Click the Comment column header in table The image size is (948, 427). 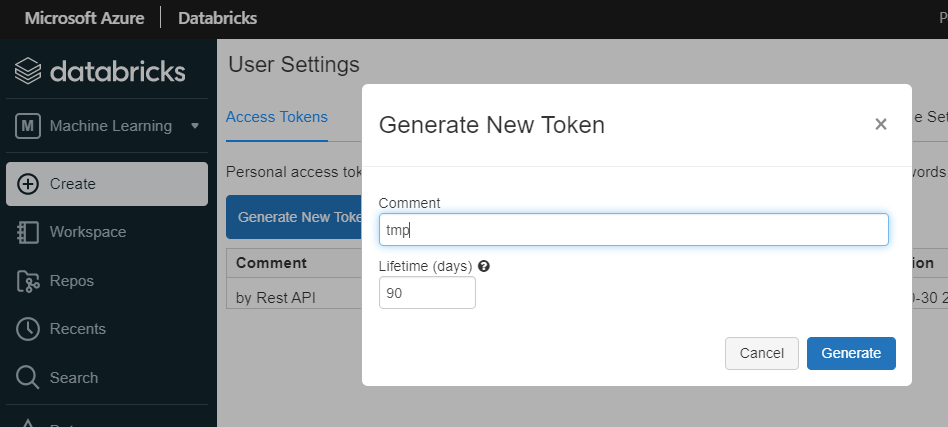click(x=271, y=263)
